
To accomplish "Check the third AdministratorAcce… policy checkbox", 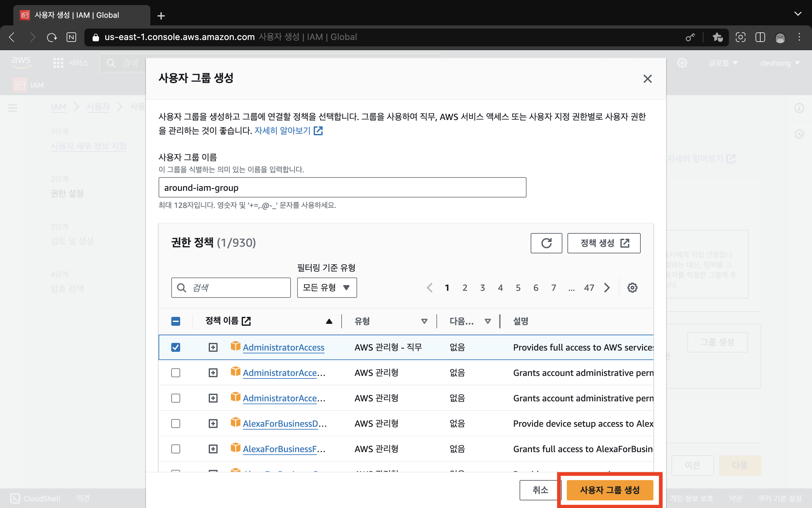I will click(175, 398).
